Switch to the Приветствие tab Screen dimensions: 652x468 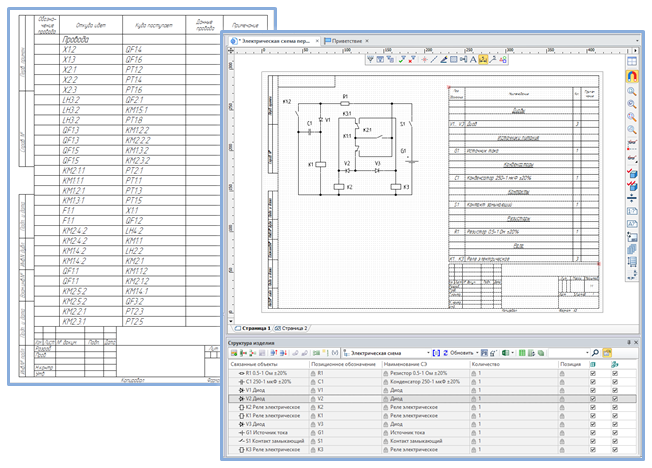344,43
